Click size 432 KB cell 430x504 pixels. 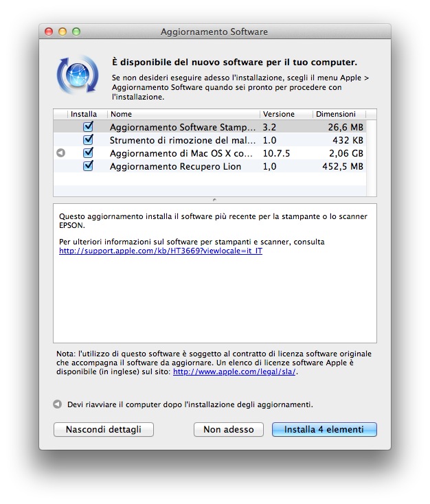click(x=348, y=140)
